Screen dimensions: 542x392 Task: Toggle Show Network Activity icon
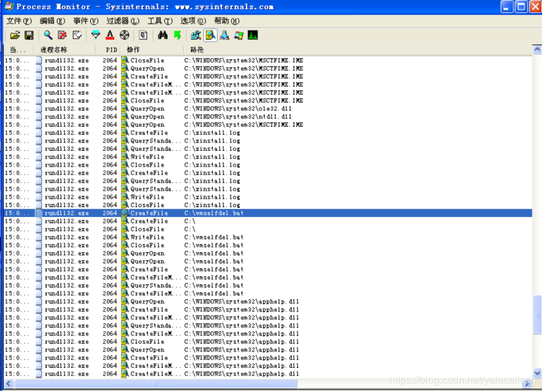[x=225, y=35]
